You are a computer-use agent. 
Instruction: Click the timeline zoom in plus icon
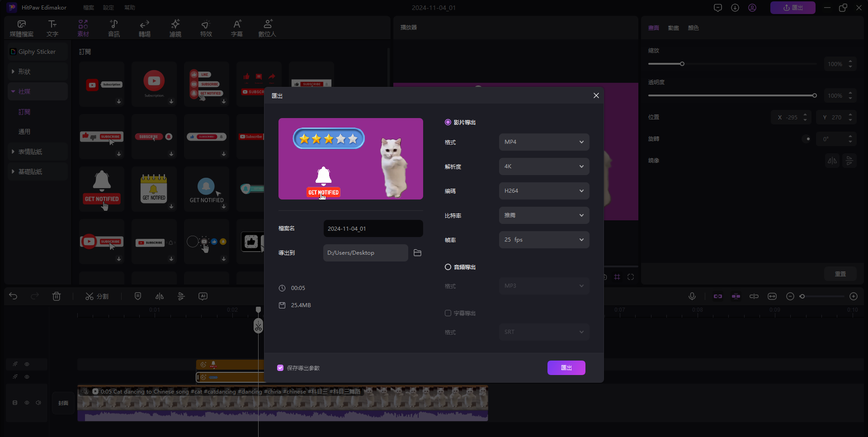tap(854, 296)
